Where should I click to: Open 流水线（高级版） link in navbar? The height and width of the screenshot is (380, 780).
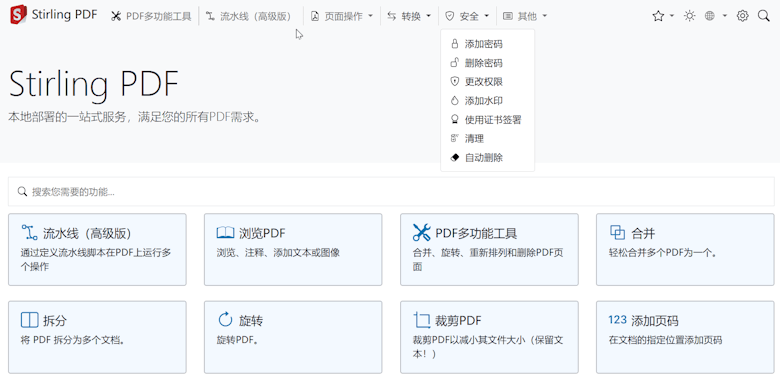coord(248,16)
